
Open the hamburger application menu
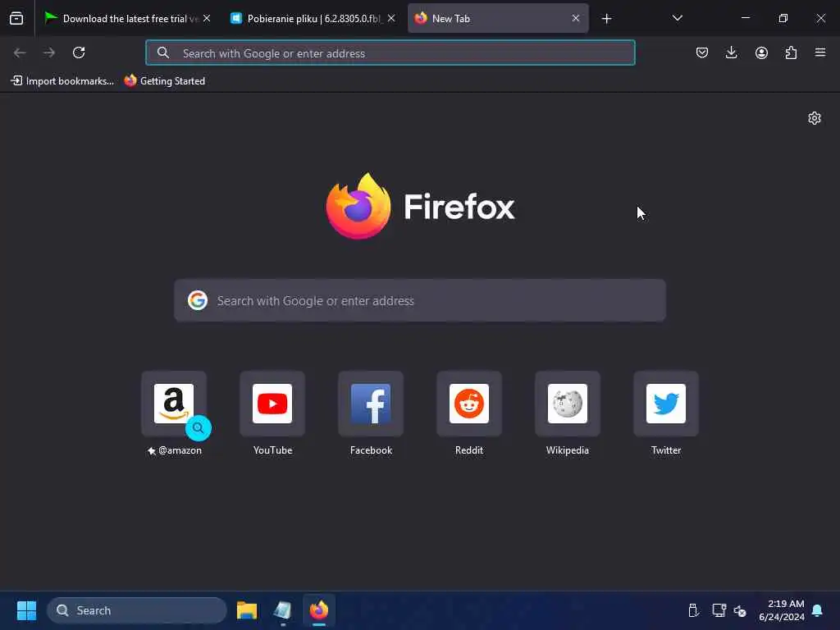coord(820,52)
